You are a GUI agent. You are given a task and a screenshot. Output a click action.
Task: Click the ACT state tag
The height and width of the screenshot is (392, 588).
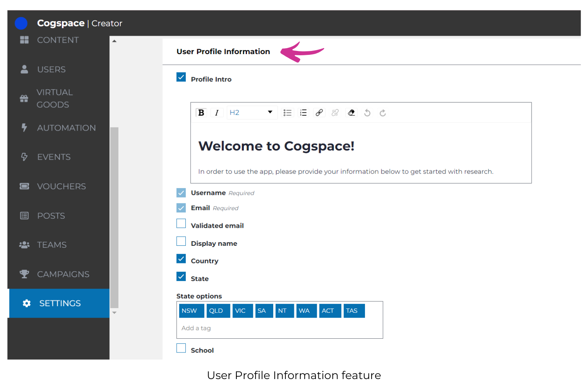pos(330,311)
